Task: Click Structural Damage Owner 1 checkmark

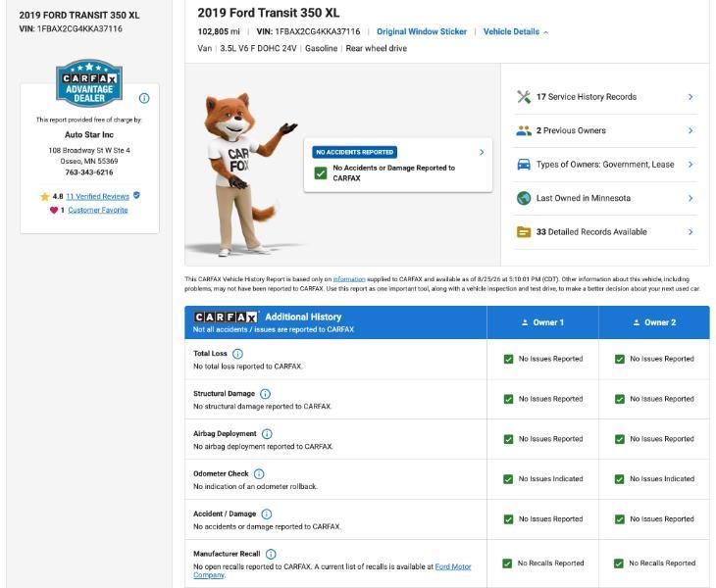Action: point(508,399)
